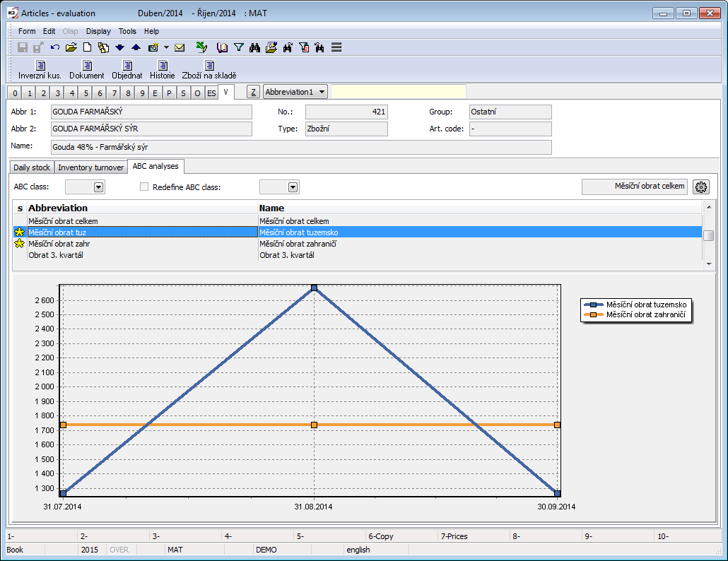
Task: Click the filter funnel icon
Action: point(239,47)
